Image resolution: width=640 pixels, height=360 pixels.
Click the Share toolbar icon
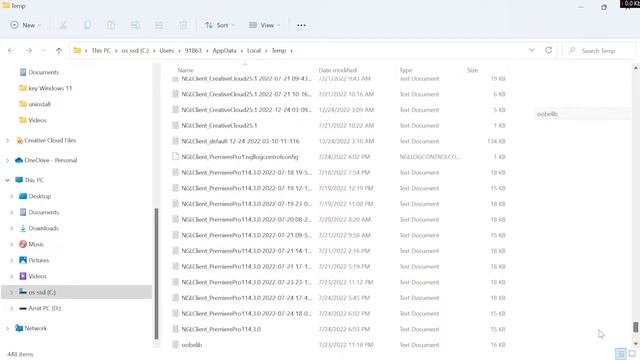(x=159, y=25)
